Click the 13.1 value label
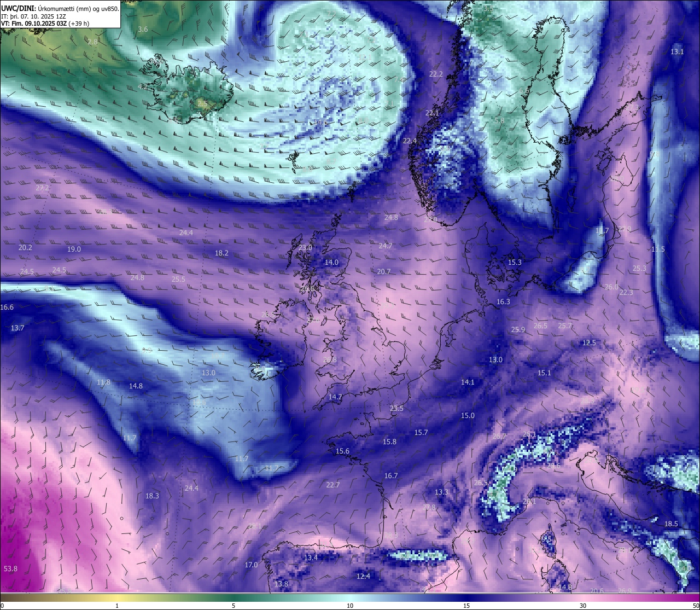 [677, 51]
